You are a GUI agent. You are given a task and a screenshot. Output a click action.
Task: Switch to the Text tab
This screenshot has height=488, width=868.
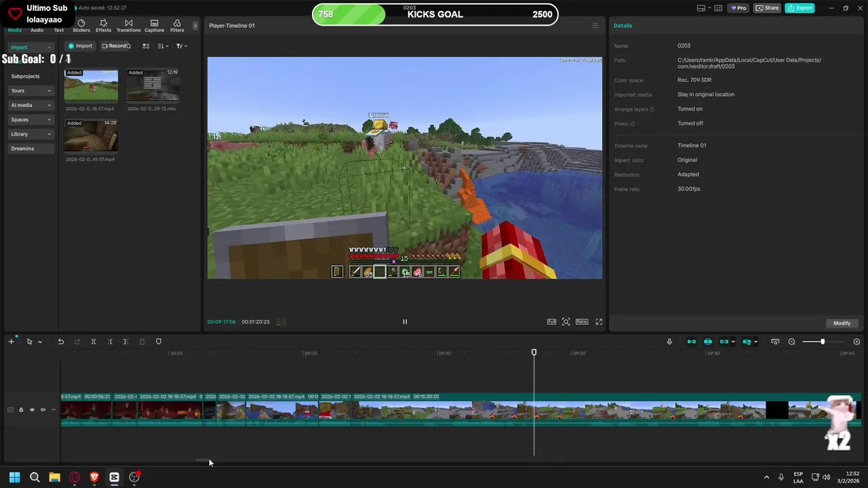[59, 30]
